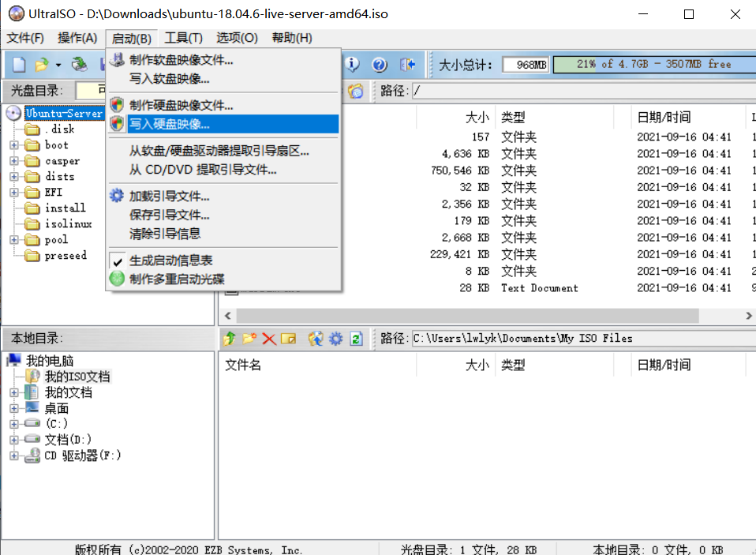The height and width of the screenshot is (555, 756).
Task: Click the scrollbar left arrow in ISO list
Action: pos(228,315)
